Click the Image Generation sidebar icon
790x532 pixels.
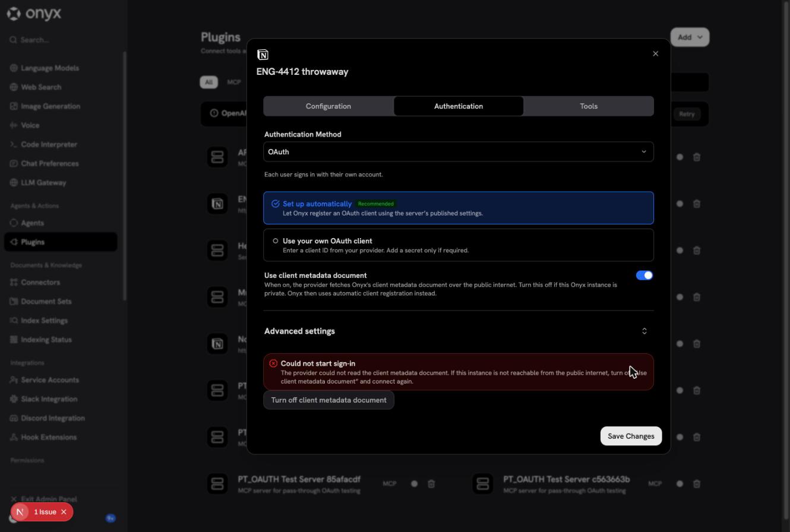pos(14,106)
